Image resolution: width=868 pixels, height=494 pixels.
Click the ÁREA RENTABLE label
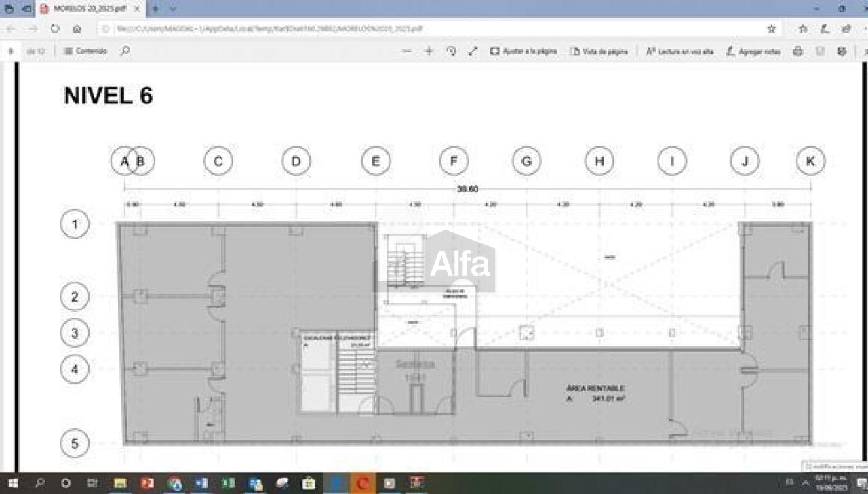tap(595, 388)
